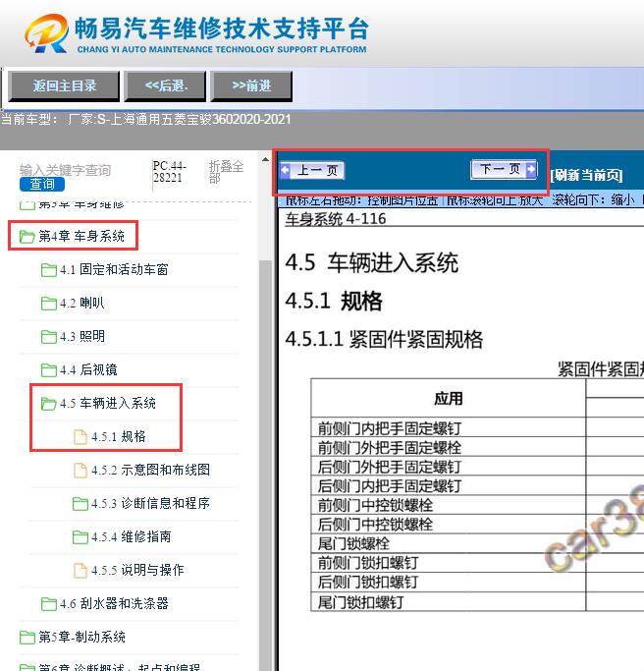The image size is (644, 671).
Task: Expand 4.5.4 维修指南 folder
Action: pos(132,536)
